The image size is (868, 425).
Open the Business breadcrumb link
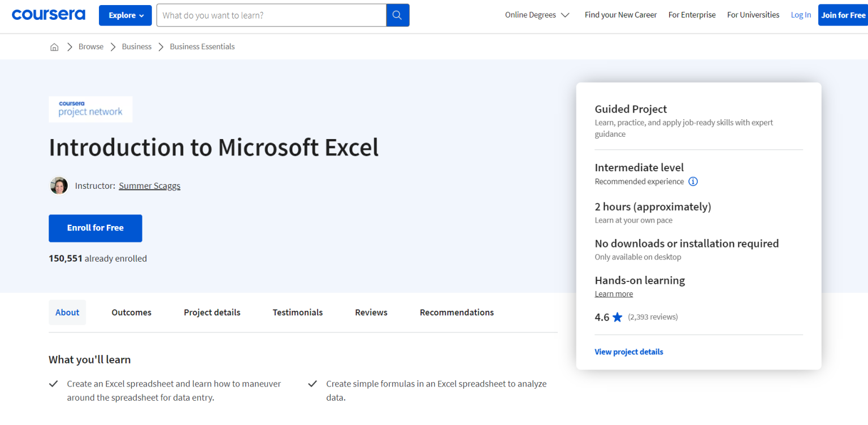[x=136, y=46]
